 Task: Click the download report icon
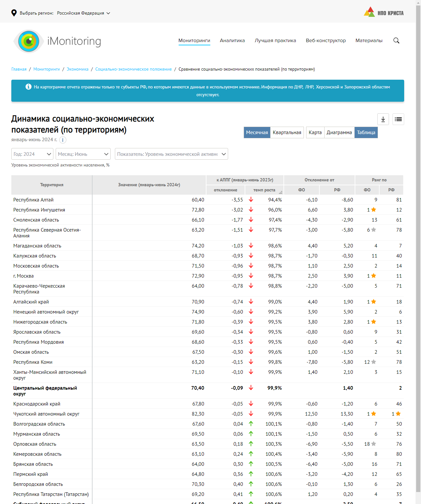coord(383,119)
